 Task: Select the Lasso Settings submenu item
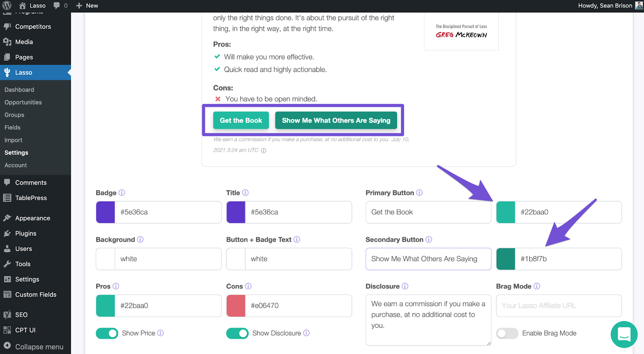coord(17,152)
